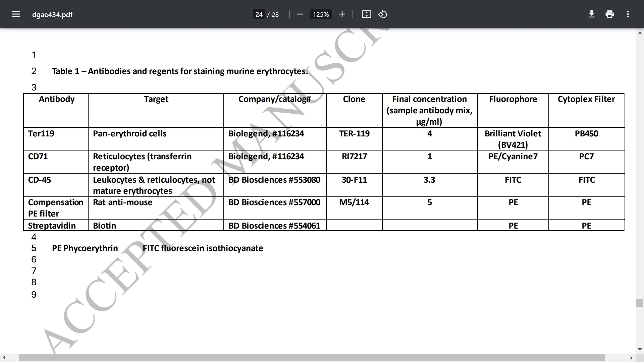
Task: Click the vertical scrollbar thumb
Action: coord(640,303)
